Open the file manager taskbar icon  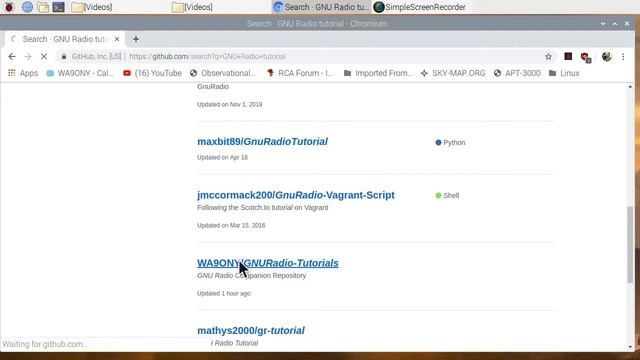[43, 7]
